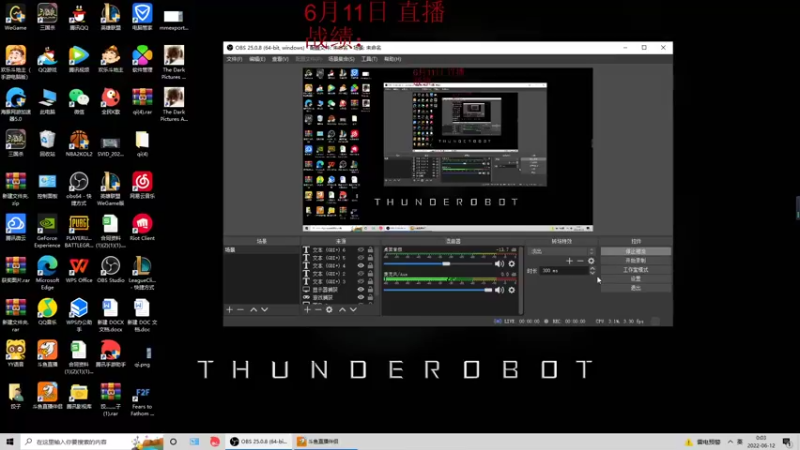This screenshot has height=450, width=800.
Task: Move scene down with arrow icon
Action: tap(264, 310)
